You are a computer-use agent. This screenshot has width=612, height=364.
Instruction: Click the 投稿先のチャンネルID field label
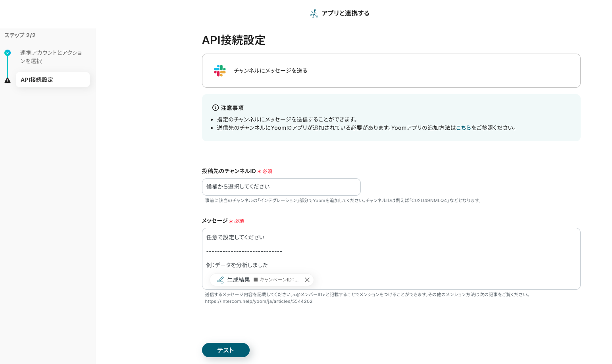click(x=229, y=171)
